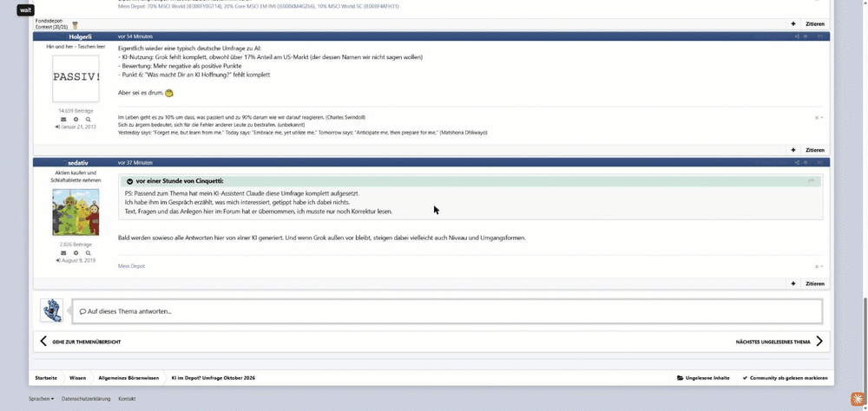Viewport: 868px width, 411px height.
Task: Go to Themenübersicht link
Action: [x=86, y=342]
